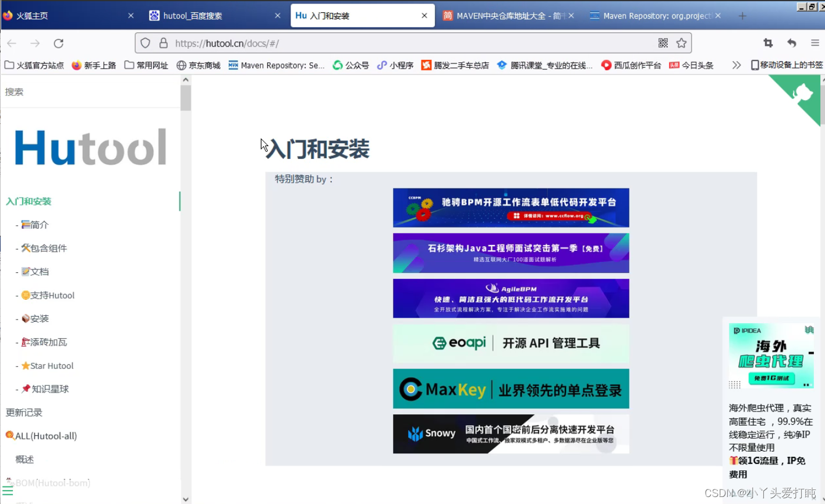This screenshot has width=825, height=504.
Task: Open the 西瓜创作平台 bookmark
Action: [631, 65]
